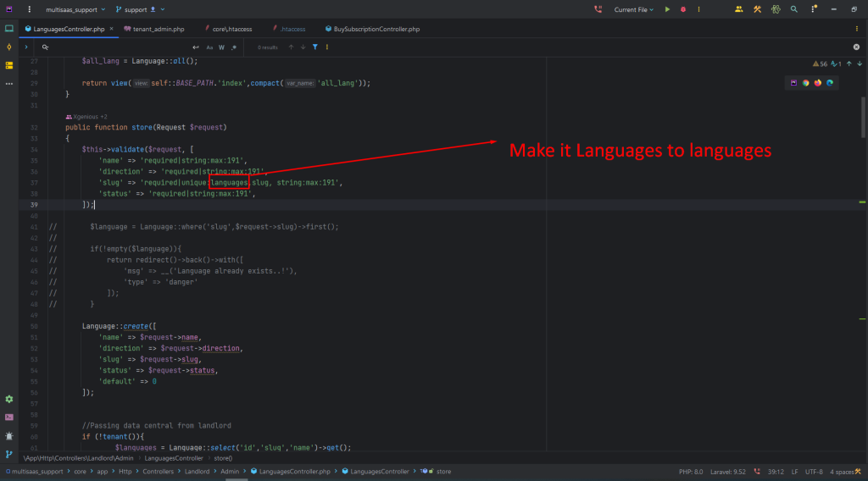Image resolution: width=868 pixels, height=481 pixels.
Task: Toggle Match Case search option
Action: 209,47
